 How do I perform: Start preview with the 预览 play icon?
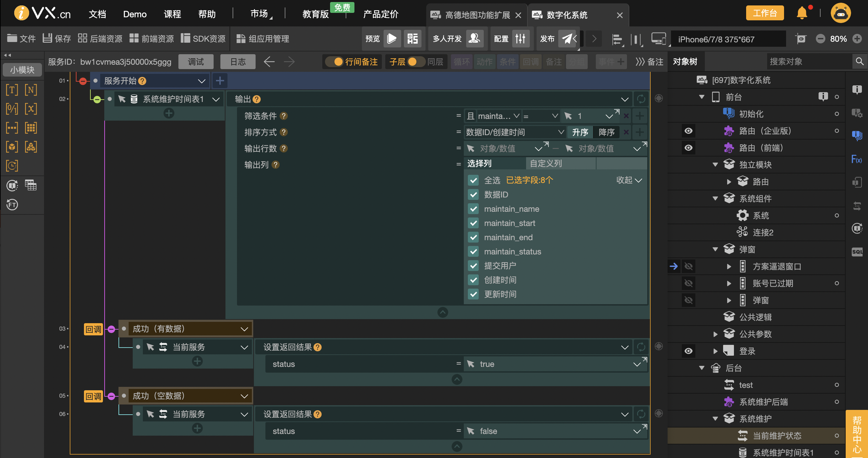tap(392, 39)
